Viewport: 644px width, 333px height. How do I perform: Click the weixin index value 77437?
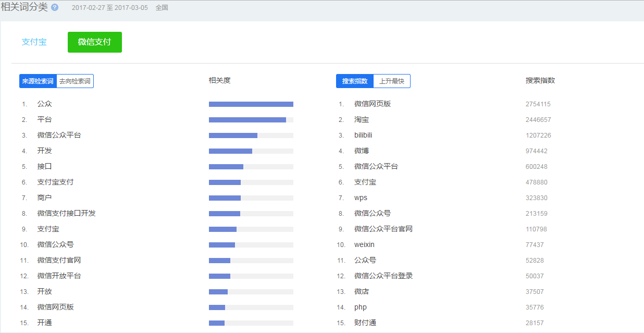coord(535,245)
